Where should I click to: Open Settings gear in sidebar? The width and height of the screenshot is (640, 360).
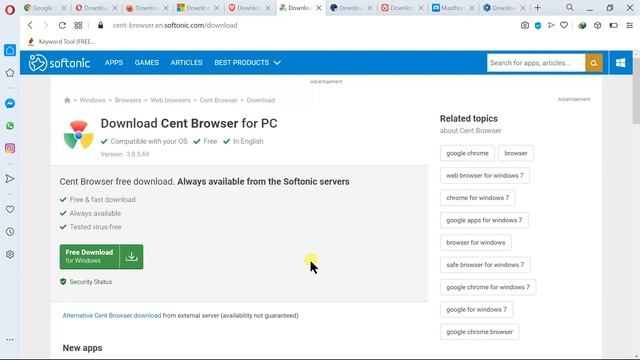10,254
